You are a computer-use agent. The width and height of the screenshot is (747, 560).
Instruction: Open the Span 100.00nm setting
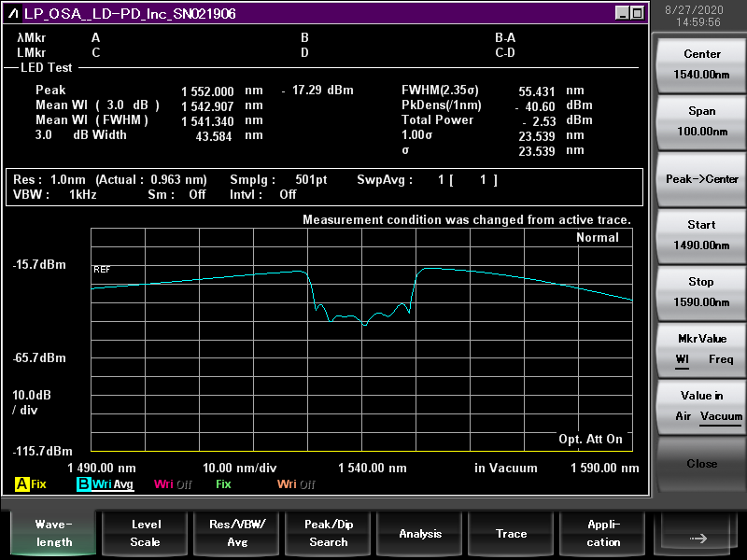tap(702, 121)
